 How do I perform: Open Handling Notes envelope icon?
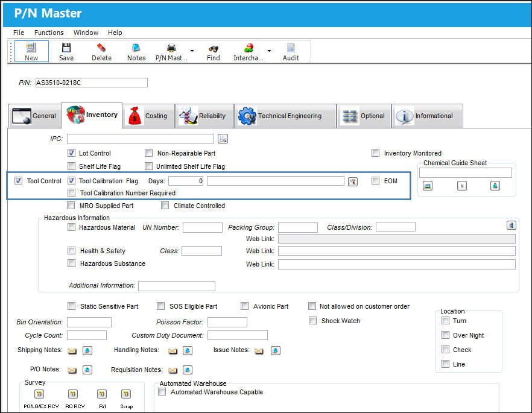[173, 351]
